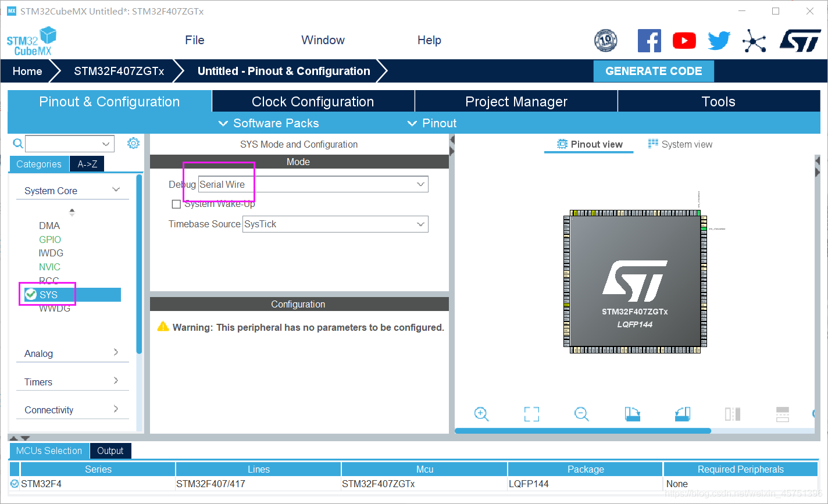
Task: Open the Help menu
Action: [x=429, y=40]
